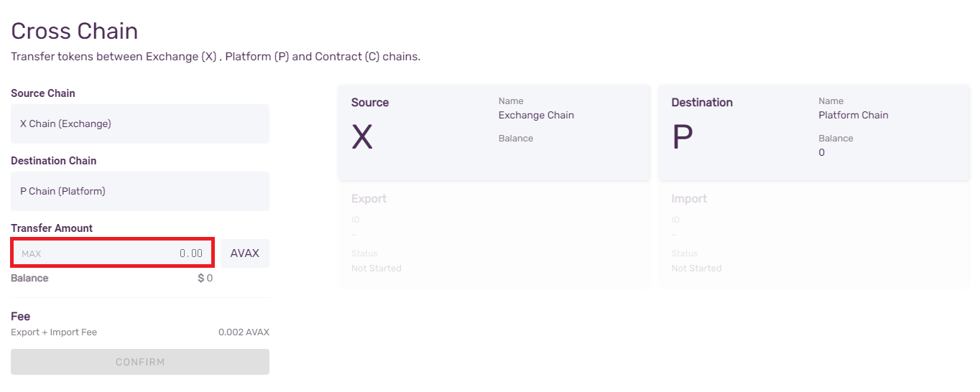
Task: Click the Export + Import Fee label
Action: 54,332
